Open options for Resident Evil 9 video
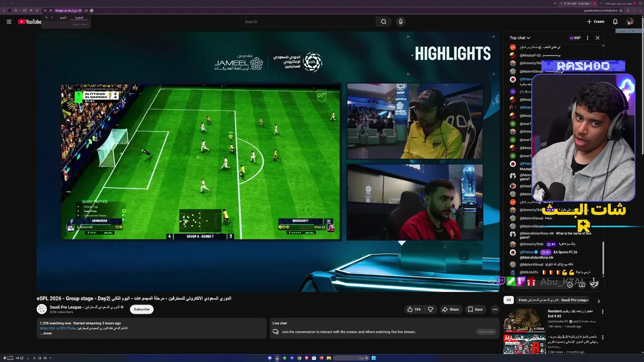This screenshot has height=362, width=644. [603, 312]
